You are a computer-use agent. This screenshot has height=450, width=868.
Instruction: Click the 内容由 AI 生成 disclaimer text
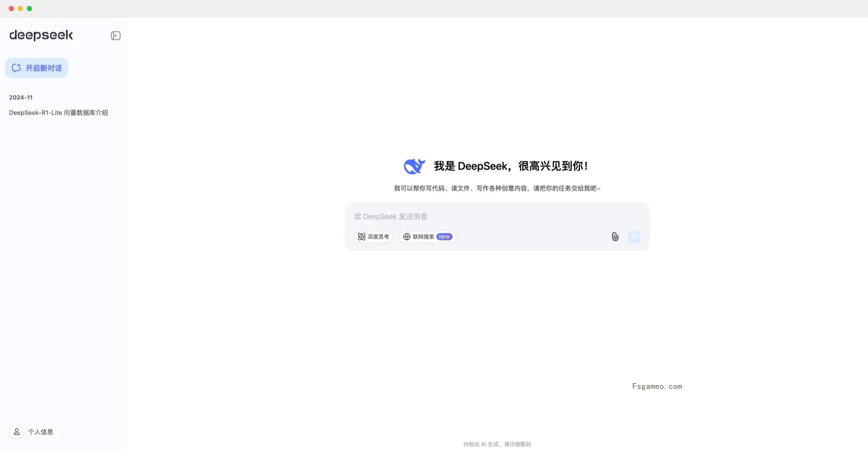pyautogui.click(x=497, y=444)
